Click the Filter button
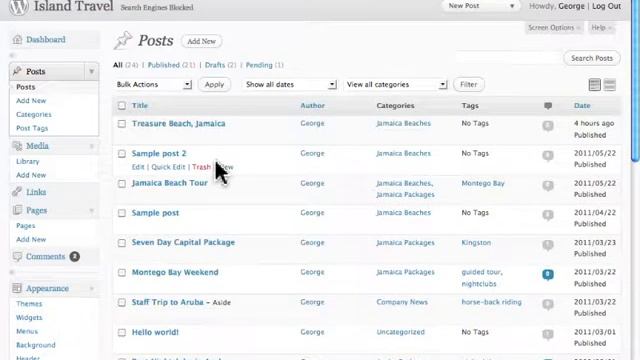The width and height of the screenshot is (640, 360). click(469, 84)
